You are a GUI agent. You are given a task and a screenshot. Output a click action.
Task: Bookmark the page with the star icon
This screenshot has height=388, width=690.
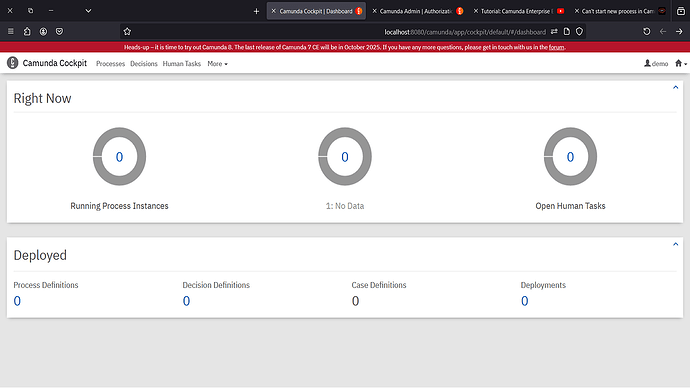tap(127, 31)
